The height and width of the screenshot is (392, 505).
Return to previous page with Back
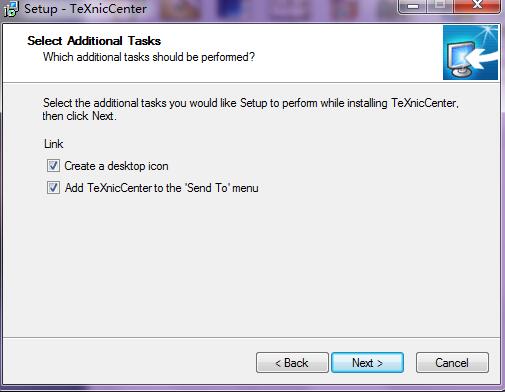point(292,363)
